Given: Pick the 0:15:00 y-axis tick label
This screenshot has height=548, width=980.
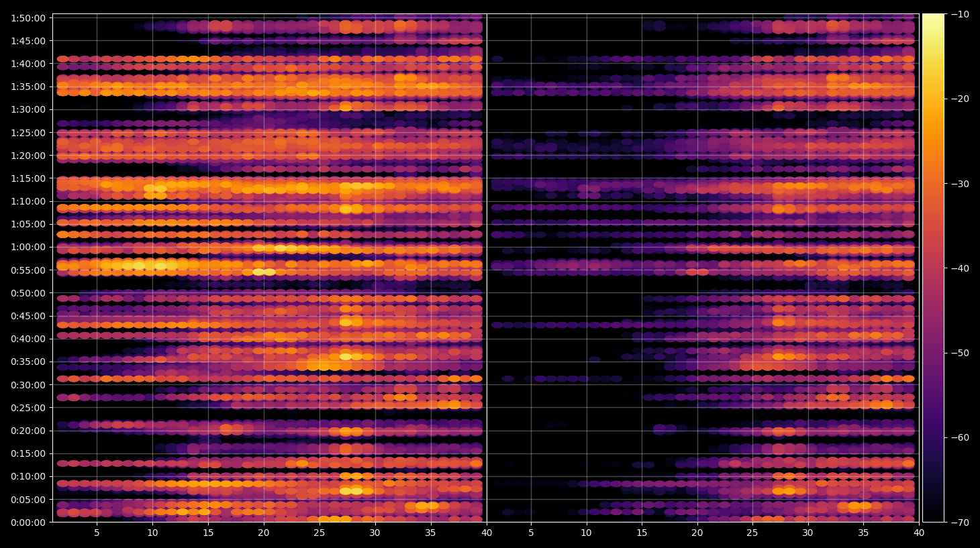Looking at the screenshot, I should [x=28, y=453].
